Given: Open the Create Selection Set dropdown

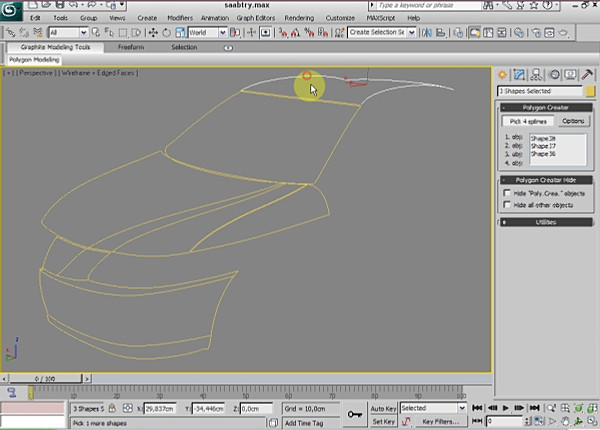Looking at the screenshot, I should 382,33.
